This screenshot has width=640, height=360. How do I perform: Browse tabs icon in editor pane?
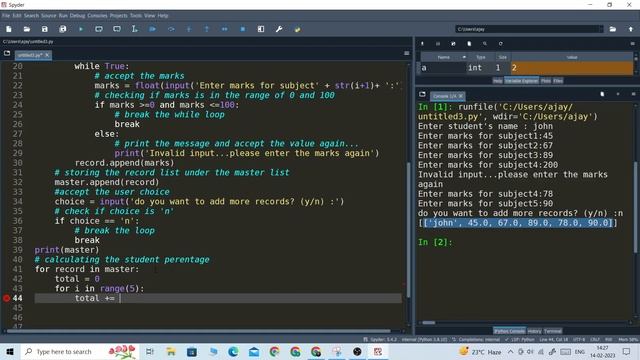(x=7, y=53)
